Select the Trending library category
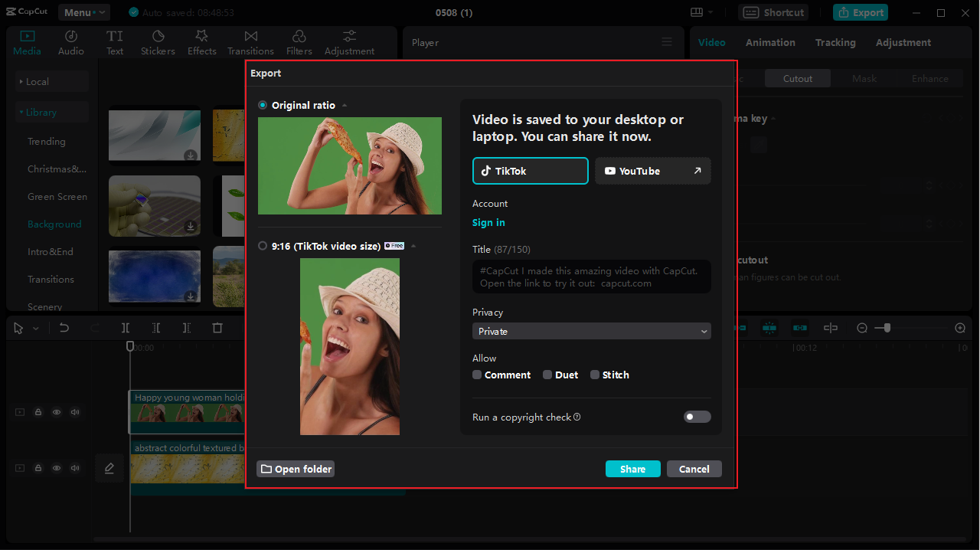The image size is (980, 550). (47, 141)
